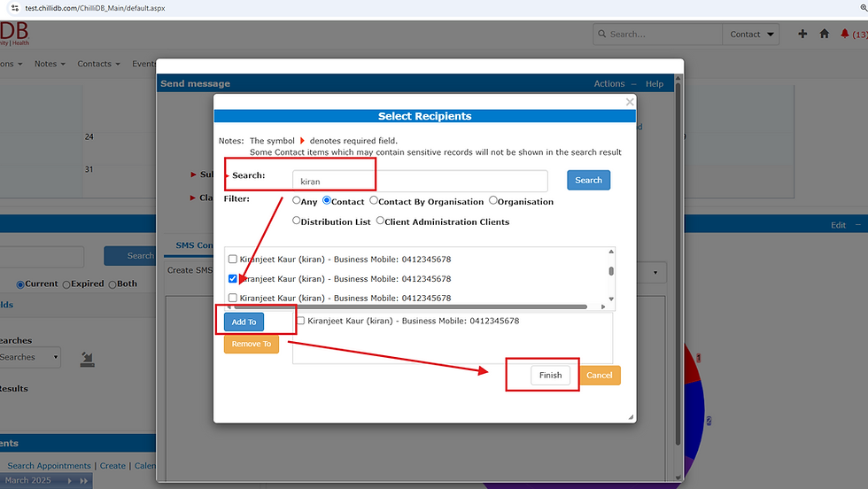Open the Contact search type dropdown

tap(751, 35)
